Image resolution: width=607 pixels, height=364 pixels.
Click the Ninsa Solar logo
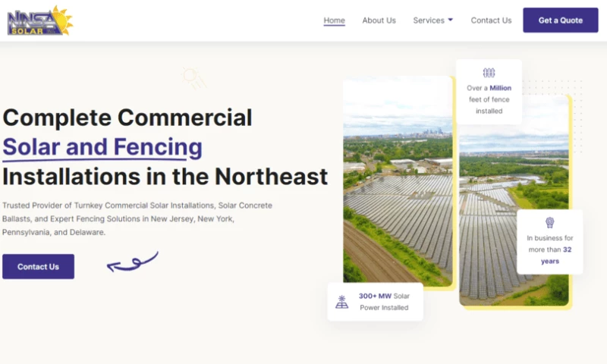[x=39, y=20]
